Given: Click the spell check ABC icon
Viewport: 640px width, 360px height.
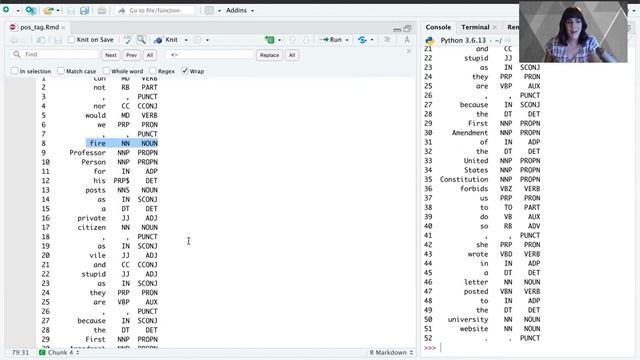Looking at the screenshot, I should click(x=127, y=40).
